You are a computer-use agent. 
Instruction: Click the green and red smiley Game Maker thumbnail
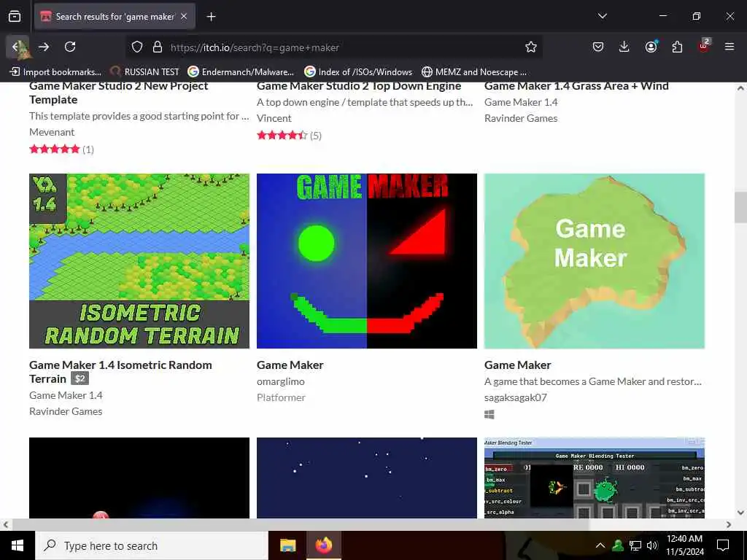click(x=367, y=261)
